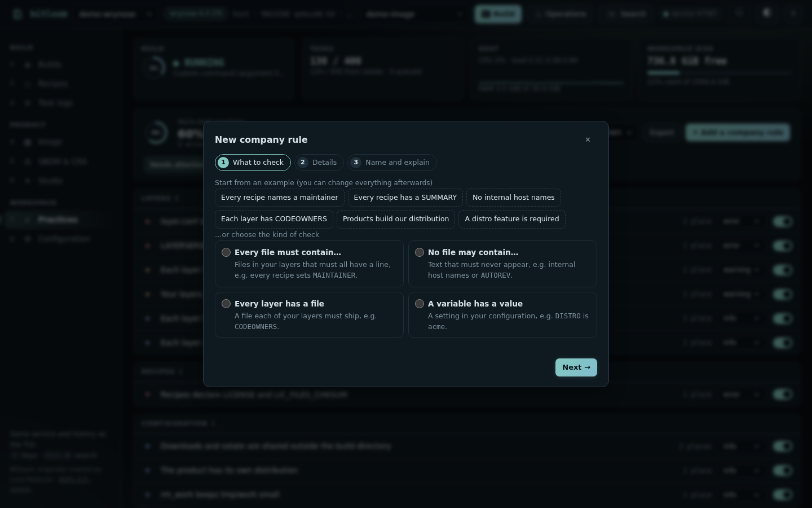Viewport: 812px width, 508px height.
Task: Select the "Every file must contain…" radio option
Action: [226, 252]
